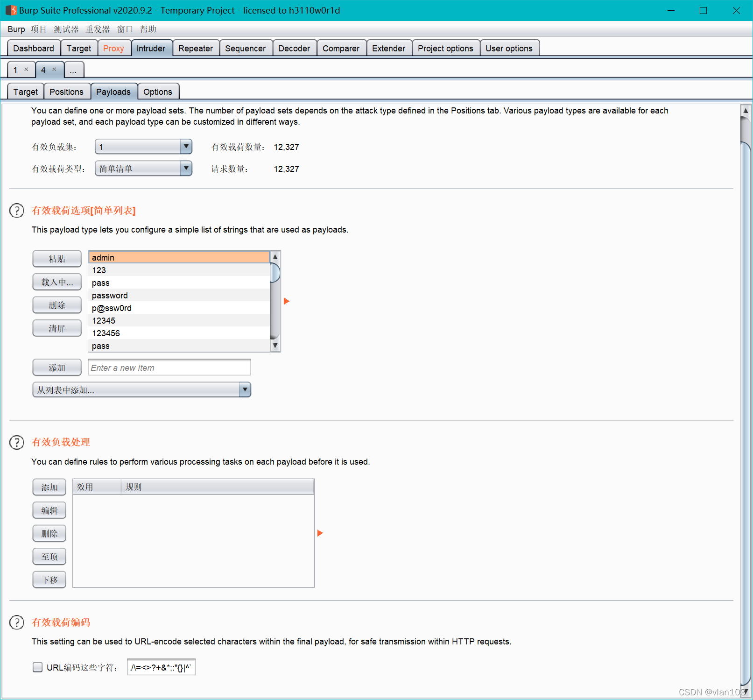The image size is (753, 700).
Task: Open the Intruder Positions sub-tab
Action: 67,92
